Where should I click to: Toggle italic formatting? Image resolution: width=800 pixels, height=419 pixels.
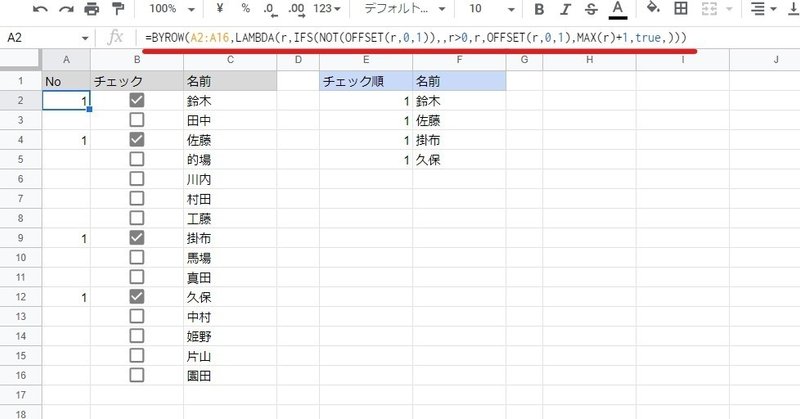pyautogui.click(x=565, y=9)
